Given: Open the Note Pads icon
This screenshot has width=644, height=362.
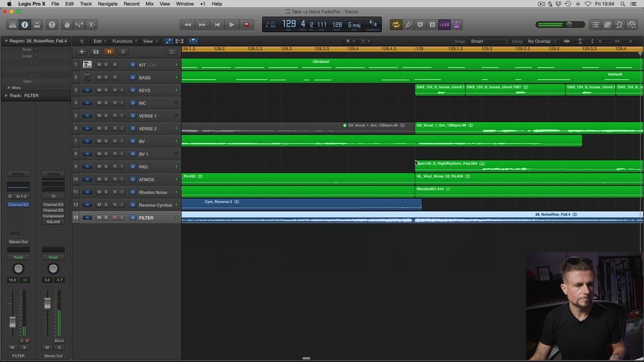Looking at the screenshot, I should pos(608,25).
